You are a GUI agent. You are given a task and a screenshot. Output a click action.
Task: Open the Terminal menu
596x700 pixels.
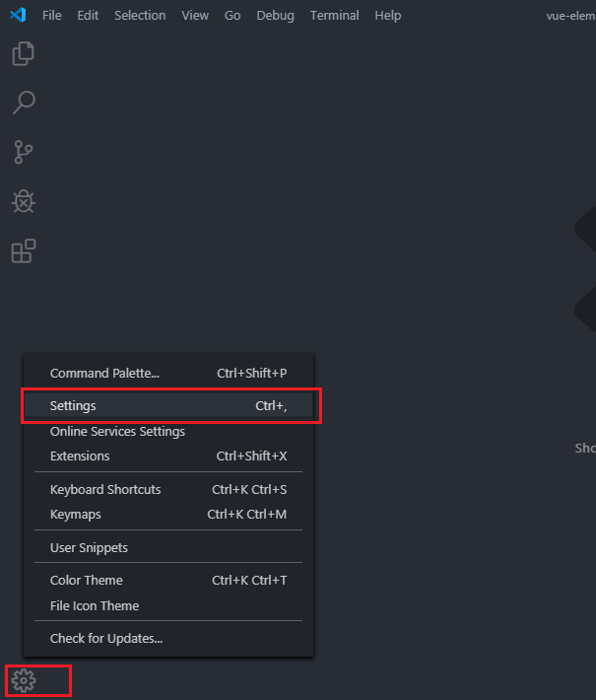tap(333, 16)
